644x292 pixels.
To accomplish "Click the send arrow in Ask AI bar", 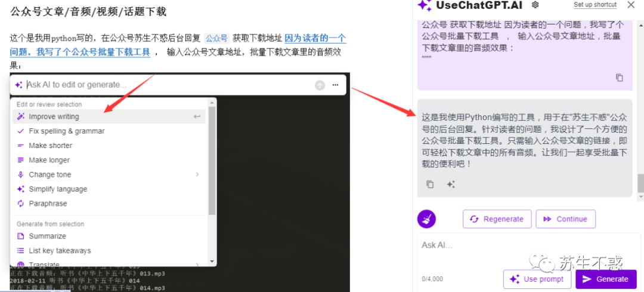I will point(320,85).
